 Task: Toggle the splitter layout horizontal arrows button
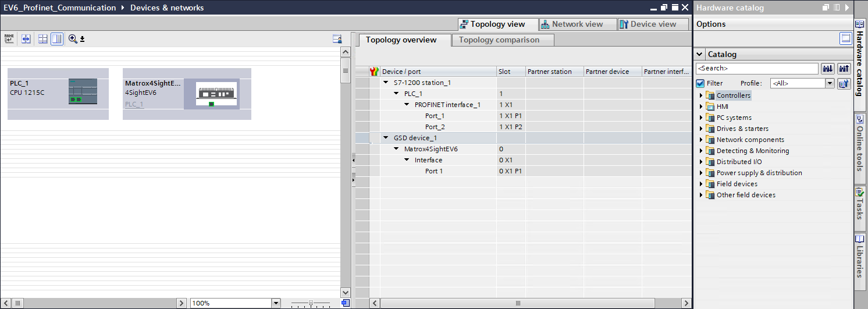[x=26, y=39]
